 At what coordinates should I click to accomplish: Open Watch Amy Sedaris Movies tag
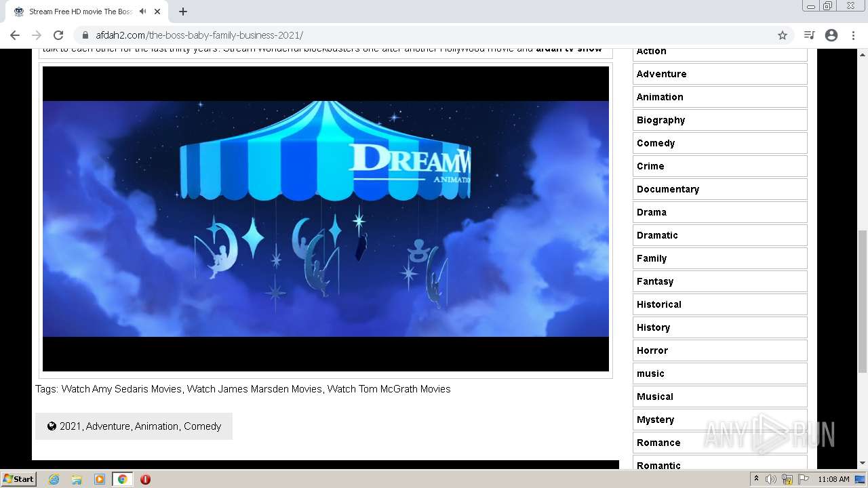pyautogui.click(x=121, y=389)
